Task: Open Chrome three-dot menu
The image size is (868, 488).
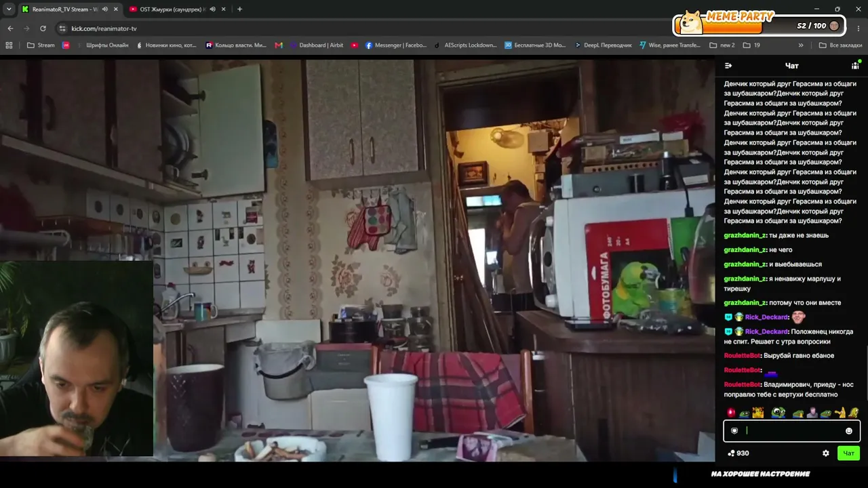Action: point(859,28)
